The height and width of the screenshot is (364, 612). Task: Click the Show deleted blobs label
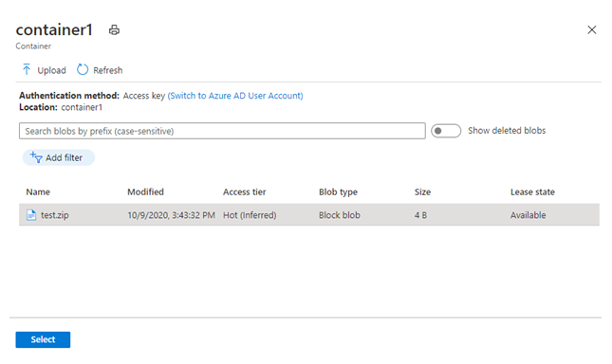click(507, 131)
